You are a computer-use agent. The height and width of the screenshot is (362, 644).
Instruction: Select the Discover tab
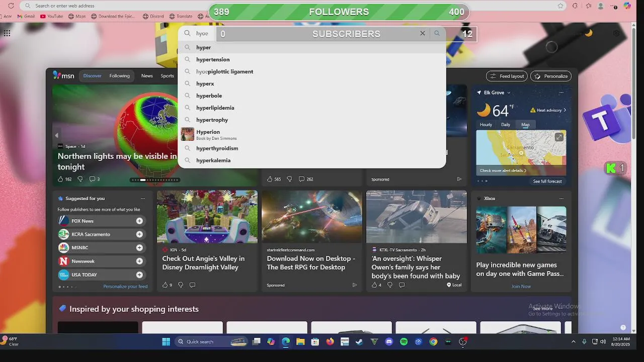92,76
